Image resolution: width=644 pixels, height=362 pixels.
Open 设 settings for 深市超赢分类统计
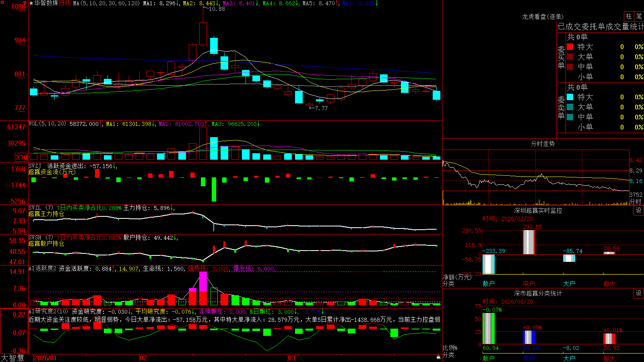639,293
